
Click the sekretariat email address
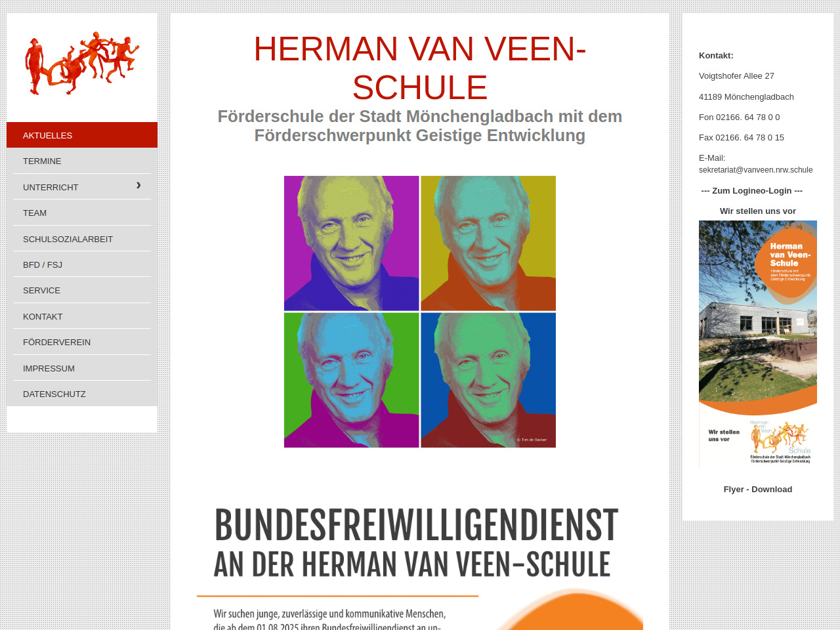click(x=755, y=169)
